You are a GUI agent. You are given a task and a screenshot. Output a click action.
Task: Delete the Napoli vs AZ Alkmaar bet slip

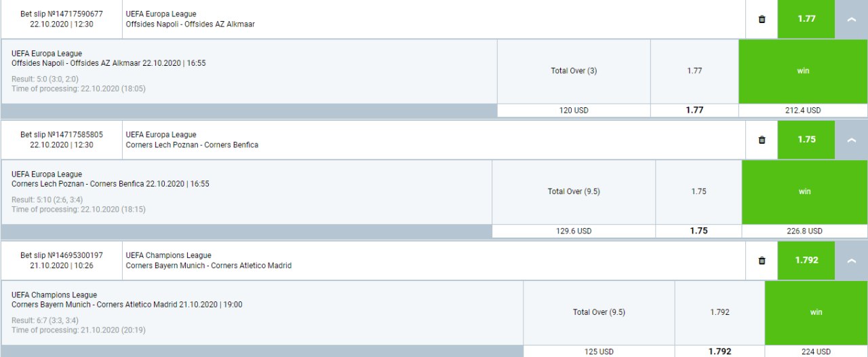(x=762, y=19)
